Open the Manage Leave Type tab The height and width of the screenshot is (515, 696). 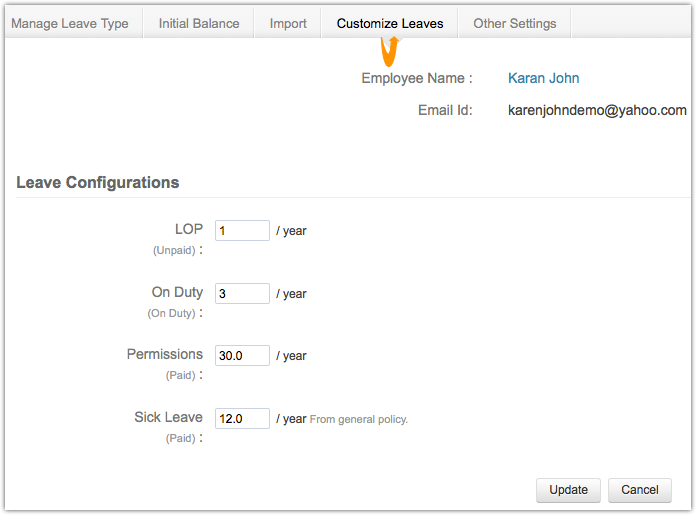(70, 23)
